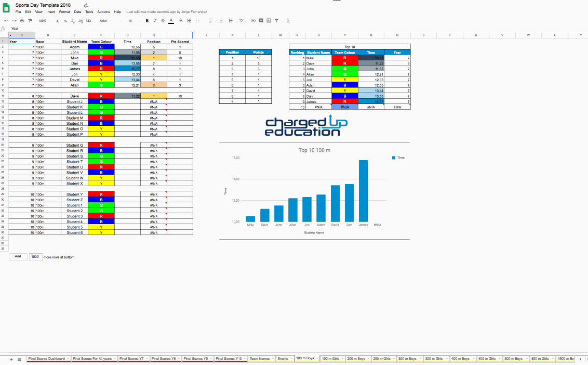Expand hidden columns arrow at column C

pyautogui.click(x=10, y=35)
